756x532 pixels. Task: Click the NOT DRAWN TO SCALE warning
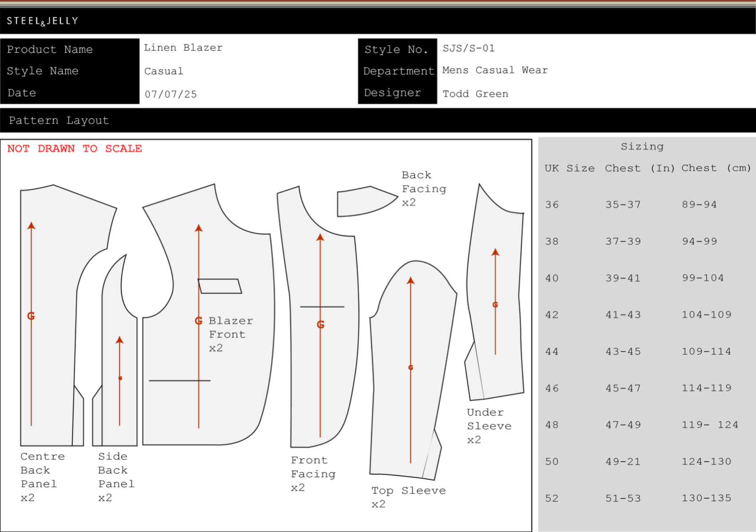[x=75, y=149]
